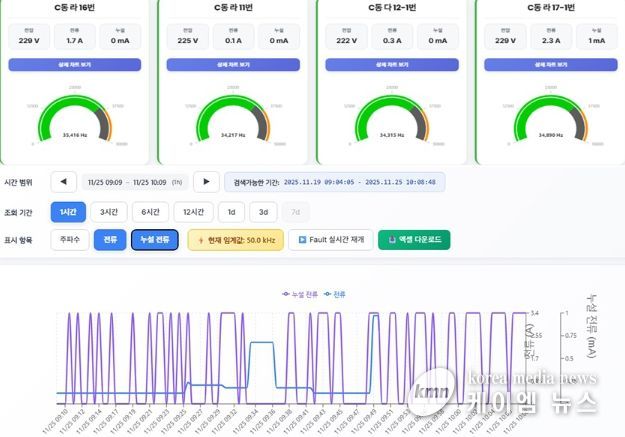Select the 1시간 period tab
This screenshot has height=437, width=625.
(x=67, y=211)
